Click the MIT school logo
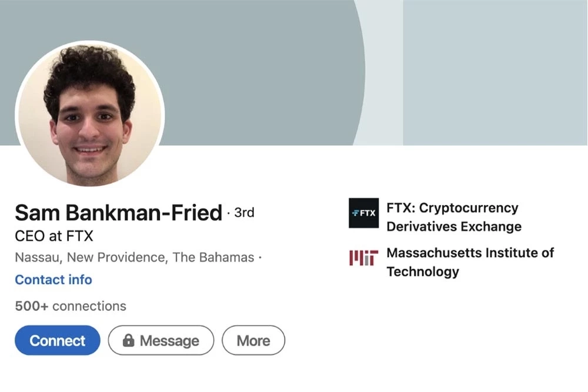Image resolution: width=588 pixels, height=392 pixels. (x=363, y=258)
